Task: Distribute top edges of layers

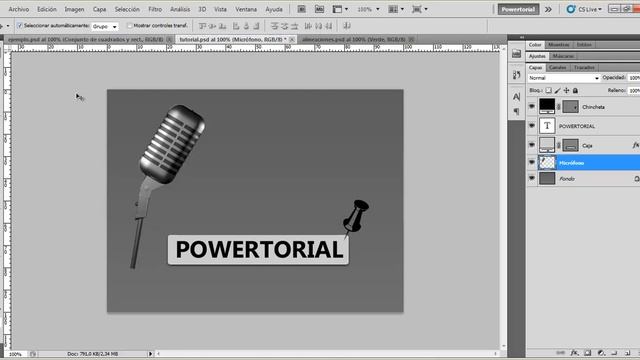Action: (274, 26)
